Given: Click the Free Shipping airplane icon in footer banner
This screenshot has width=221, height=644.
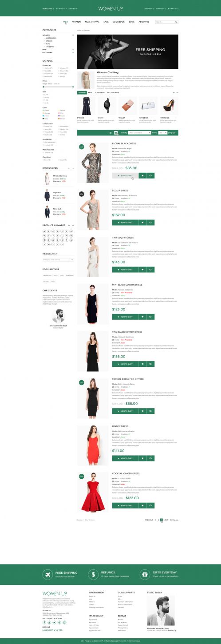Looking at the screenshot, I should coord(47,574).
